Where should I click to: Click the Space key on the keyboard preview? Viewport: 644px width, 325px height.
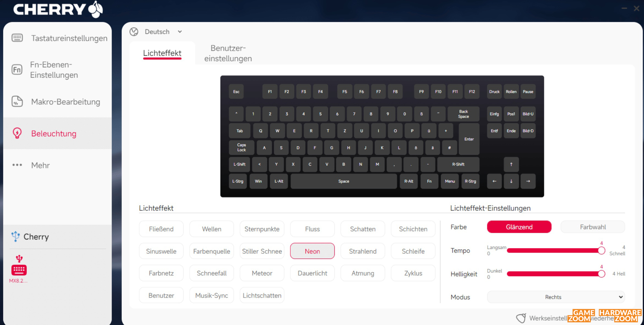(344, 181)
